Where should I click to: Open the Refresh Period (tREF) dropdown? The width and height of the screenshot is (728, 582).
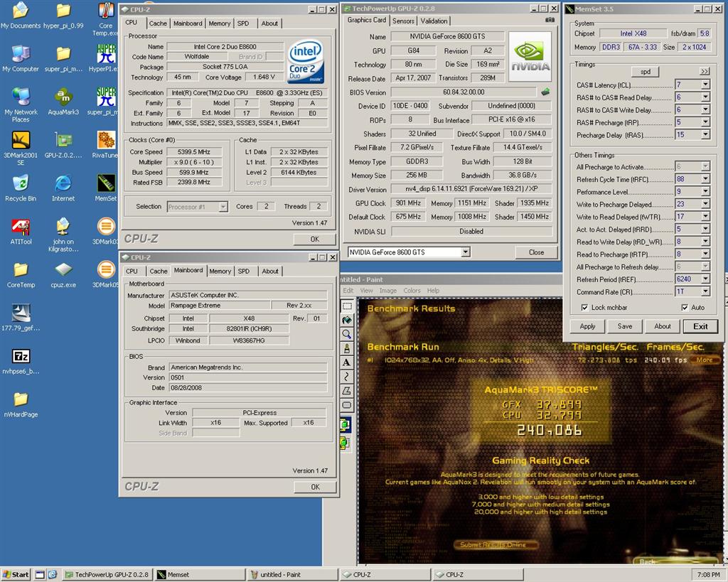[705, 279]
